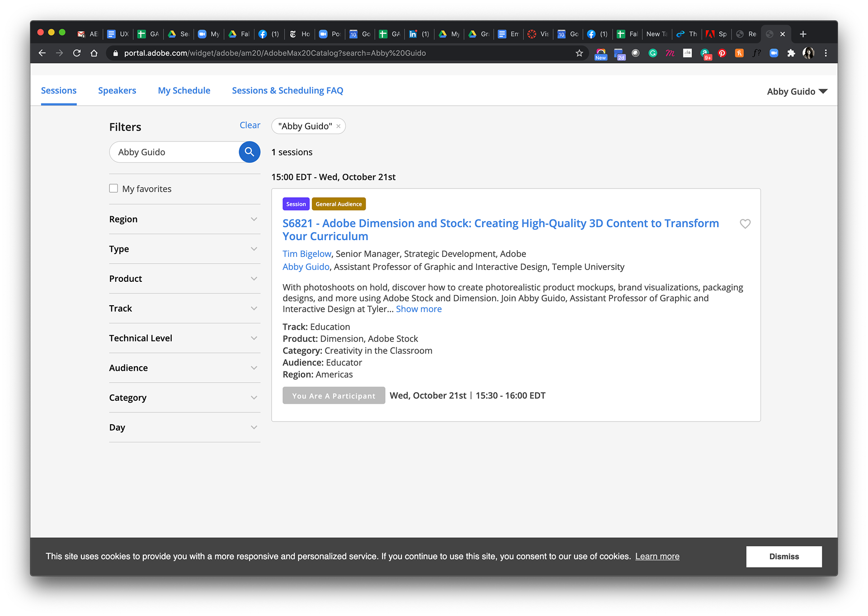The image size is (868, 616).
Task: Open Abby Guido's speaker profile link
Action: [306, 267]
